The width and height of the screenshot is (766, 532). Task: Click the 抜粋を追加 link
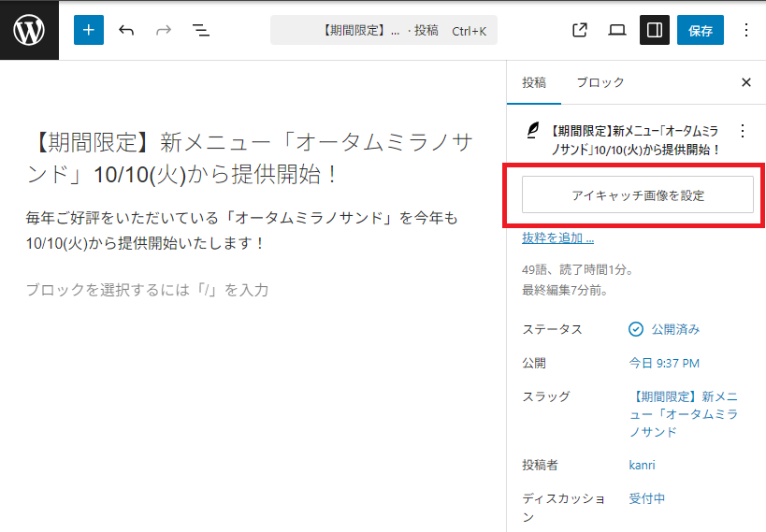(557, 238)
